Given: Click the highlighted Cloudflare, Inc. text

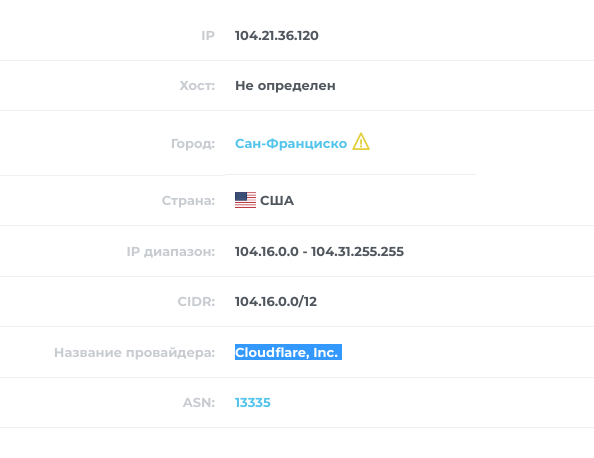Looking at the screenshot, I should pyautogui.click(x=286, y=352).
